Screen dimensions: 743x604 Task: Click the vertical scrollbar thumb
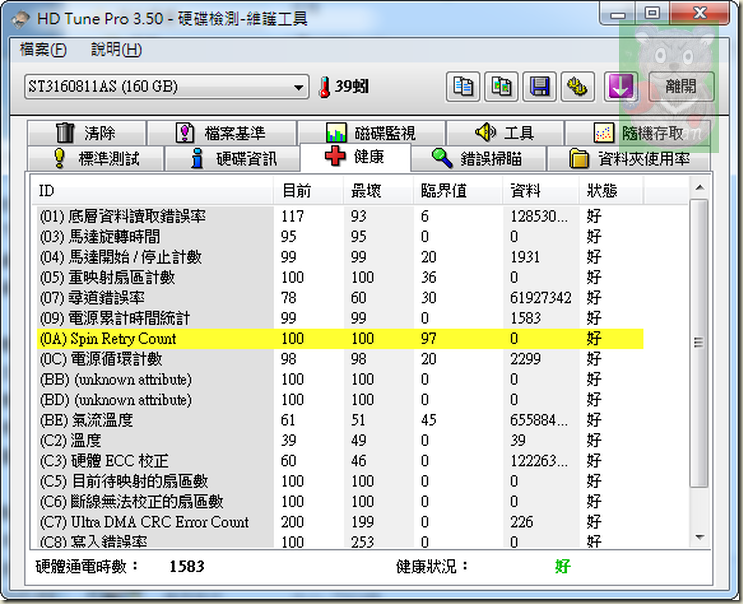tap(699, 343)
